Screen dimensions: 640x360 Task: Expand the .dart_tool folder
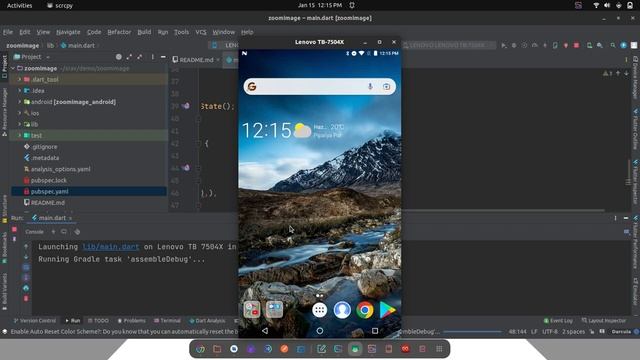19,80
